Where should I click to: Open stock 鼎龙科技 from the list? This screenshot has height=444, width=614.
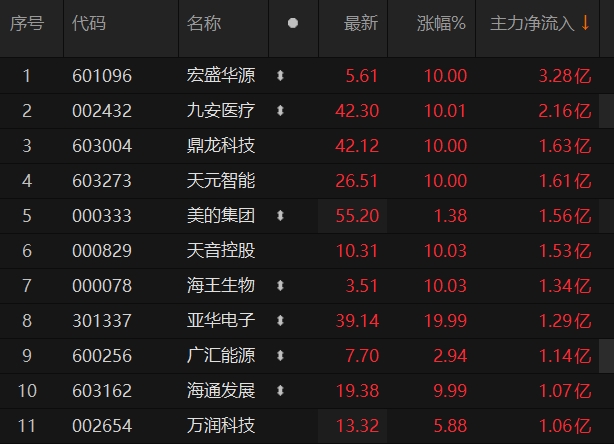221,145
